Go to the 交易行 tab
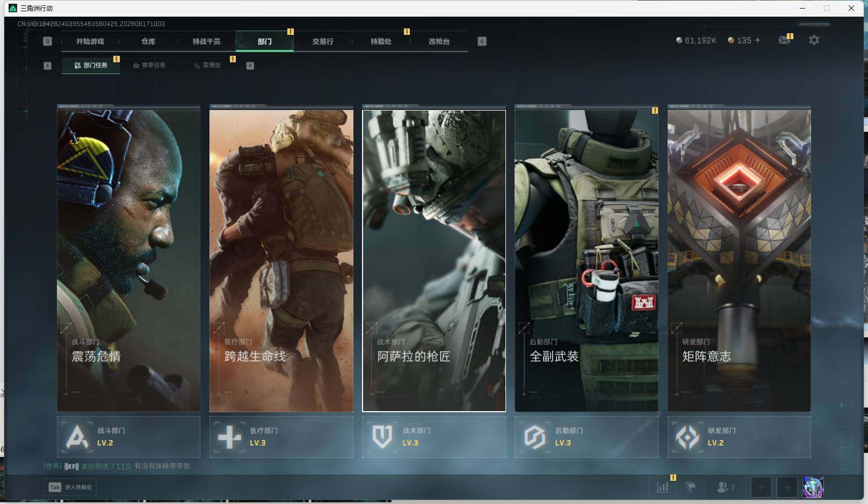This screenshot has width=868, height=504. [323, 41]
